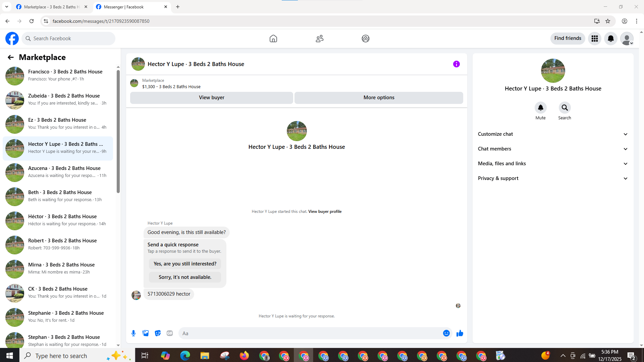Click the View buyer button
This screenshot has width=644, height=362.
tap(211, 98)
